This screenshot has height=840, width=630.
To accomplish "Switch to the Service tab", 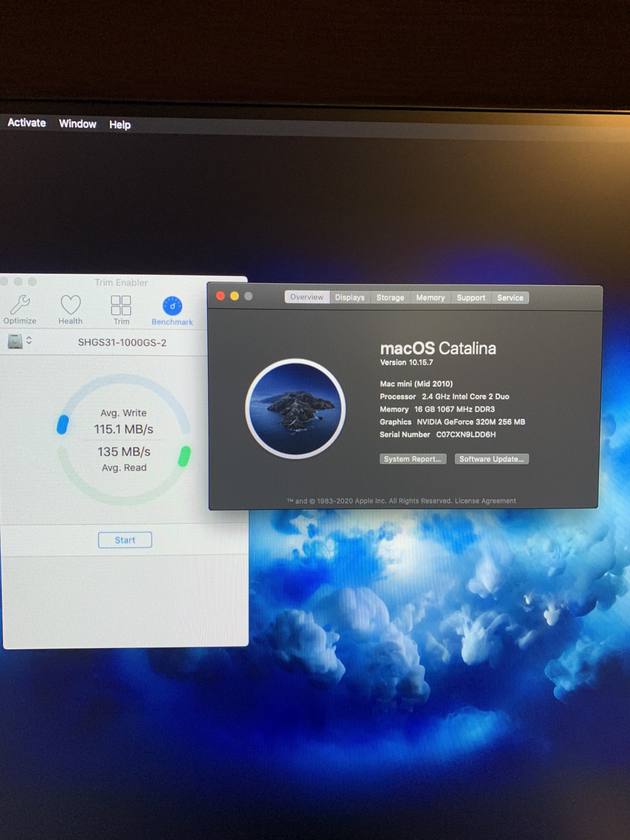I will [510, 297].
